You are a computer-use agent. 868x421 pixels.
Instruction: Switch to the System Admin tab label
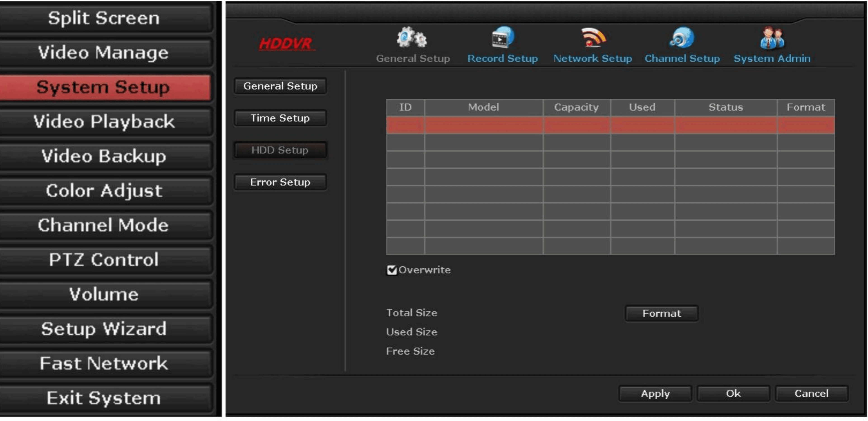click(x=772, y=59)
